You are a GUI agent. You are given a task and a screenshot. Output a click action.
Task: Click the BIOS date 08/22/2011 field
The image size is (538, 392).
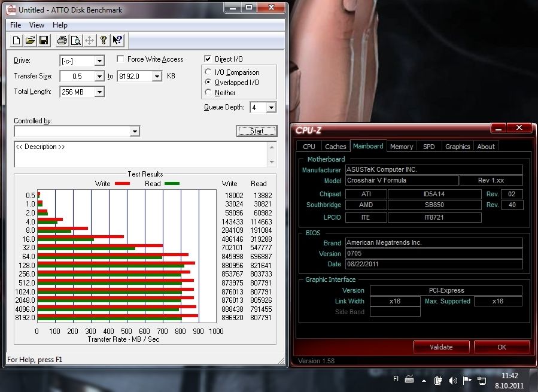click(434, 265)
